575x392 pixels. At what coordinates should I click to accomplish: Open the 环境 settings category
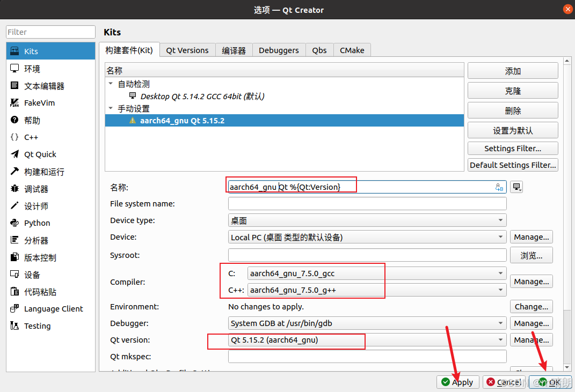(x=50, y=69)
